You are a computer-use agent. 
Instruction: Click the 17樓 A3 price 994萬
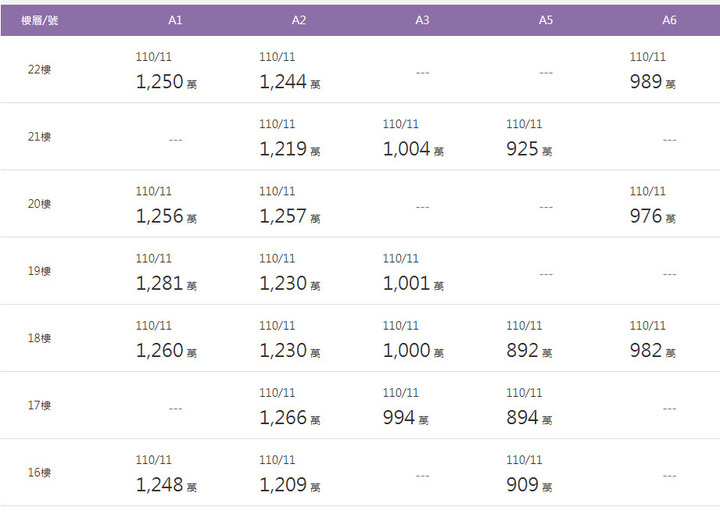click(405, 418)
